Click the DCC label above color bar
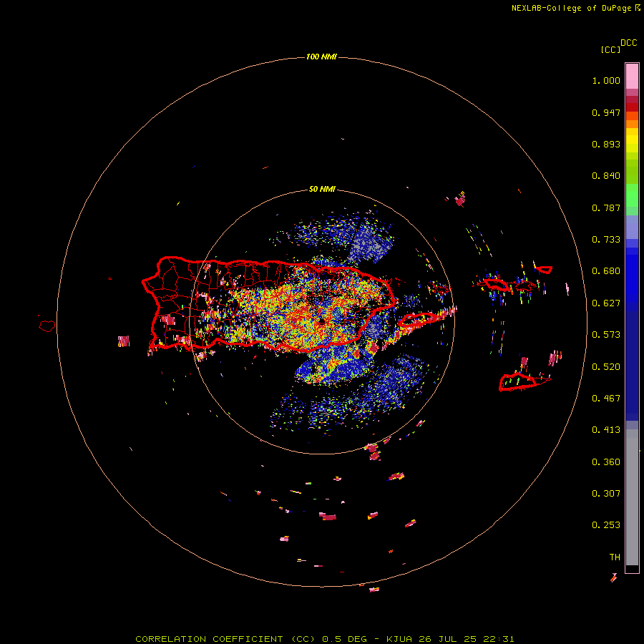Viewport: 644px width, 644px height. [629, 43]
